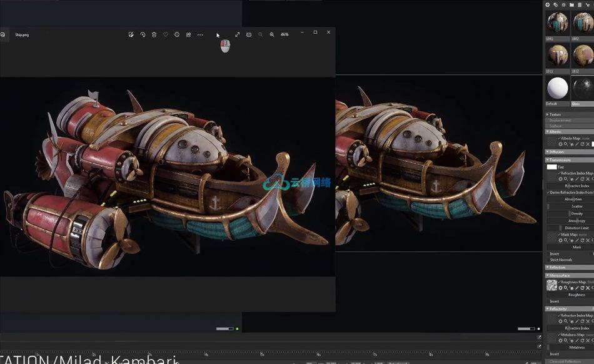This screenshot has height=364, width=594.
Task: Open the three-dot more menu in Photos
Action: point(200,35)
